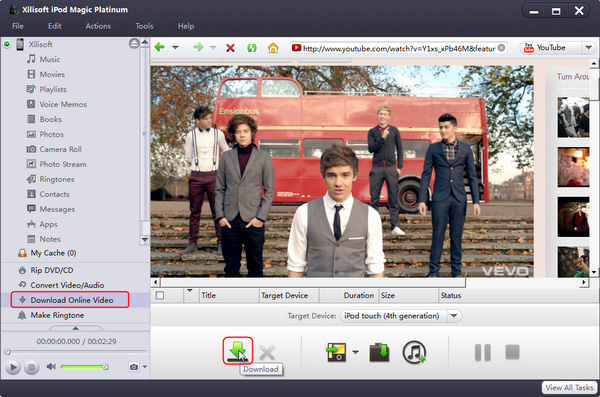600x397 pixels.
Task: Click the convert-to-device film icon
Action: (x=336, y=352)
